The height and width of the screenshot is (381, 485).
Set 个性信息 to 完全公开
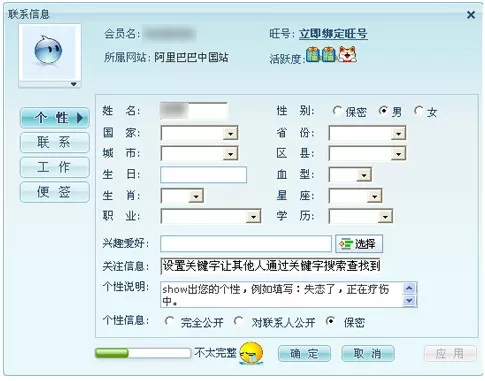[169, 321]
